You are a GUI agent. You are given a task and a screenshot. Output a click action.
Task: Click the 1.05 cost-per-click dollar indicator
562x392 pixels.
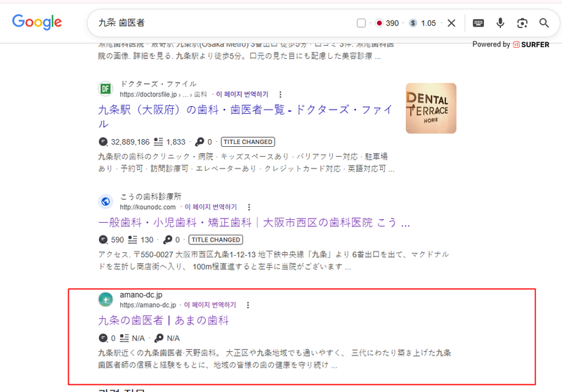[423, 23]
